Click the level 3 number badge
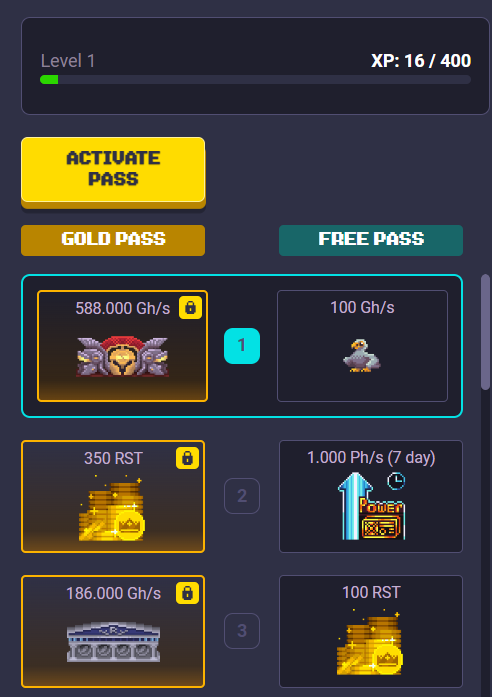This screenshot has width=492, height=697. [242, 631]
